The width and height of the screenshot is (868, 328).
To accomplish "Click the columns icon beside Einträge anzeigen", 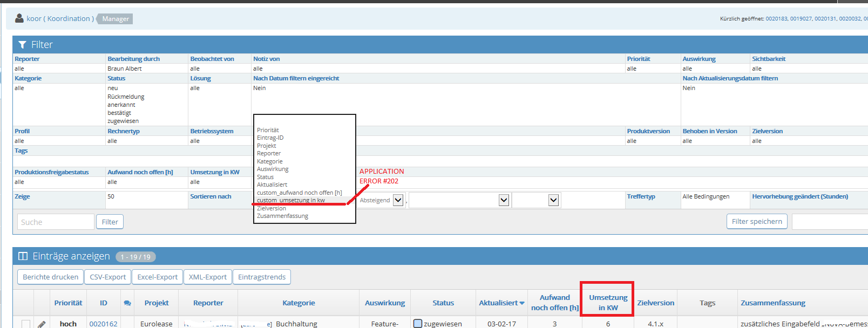I will 23,256.
